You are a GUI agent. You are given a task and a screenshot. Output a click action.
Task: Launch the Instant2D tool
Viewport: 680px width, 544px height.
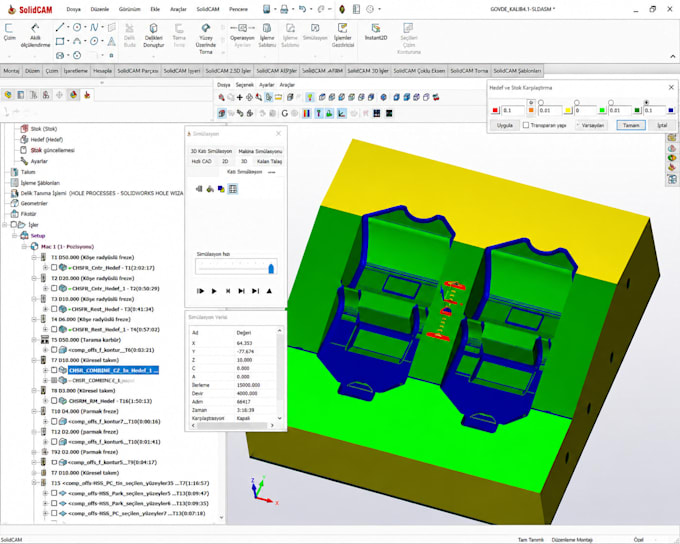click(x=376, y=32)
